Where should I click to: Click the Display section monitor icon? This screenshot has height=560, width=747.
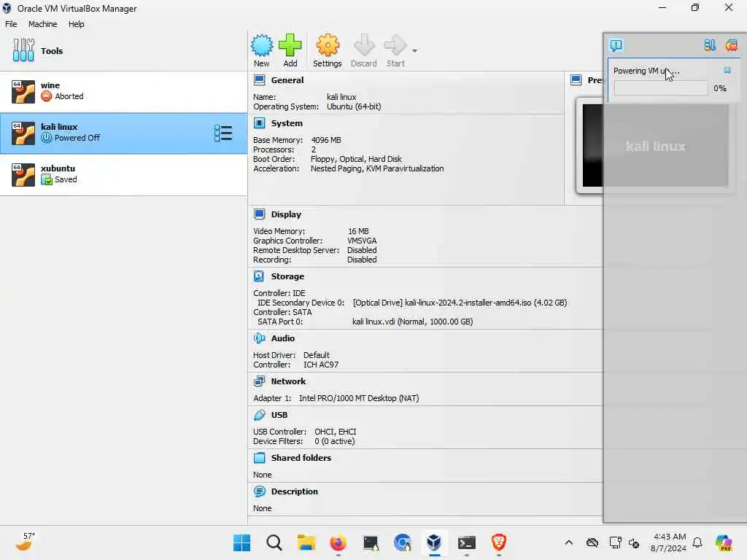259,214
